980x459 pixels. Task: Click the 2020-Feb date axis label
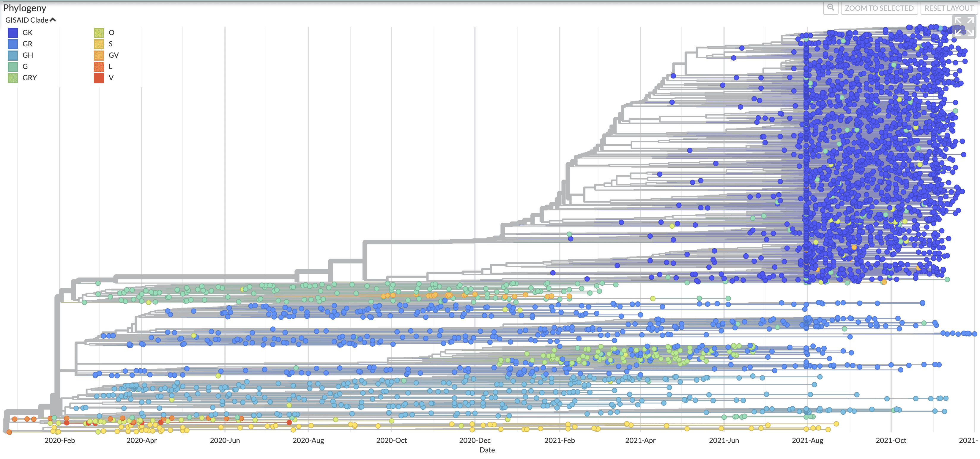(x=60, y=440)
